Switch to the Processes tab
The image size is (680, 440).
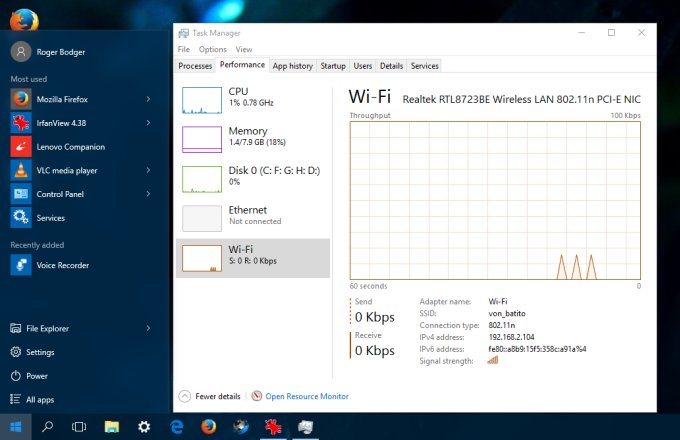coord(195,66)
